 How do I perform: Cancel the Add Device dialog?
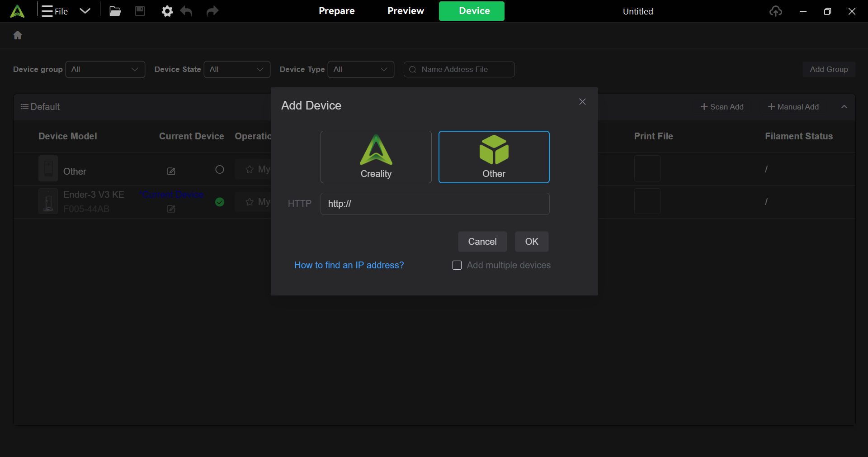(x=482, y=242)
